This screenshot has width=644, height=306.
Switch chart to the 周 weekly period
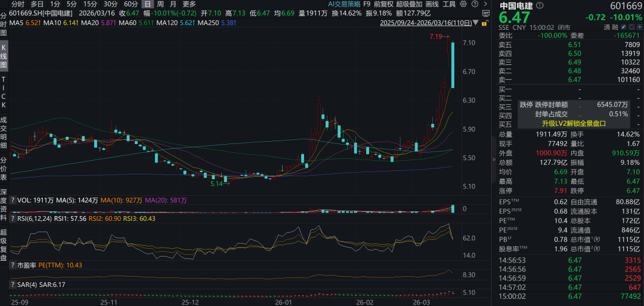160,4
